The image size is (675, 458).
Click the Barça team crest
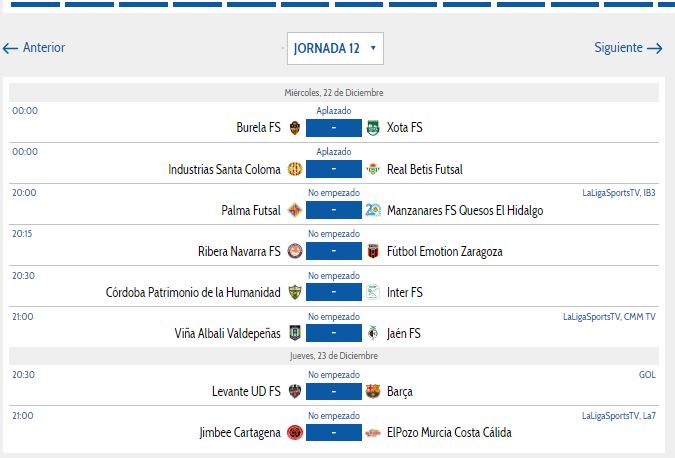[373, 392]
